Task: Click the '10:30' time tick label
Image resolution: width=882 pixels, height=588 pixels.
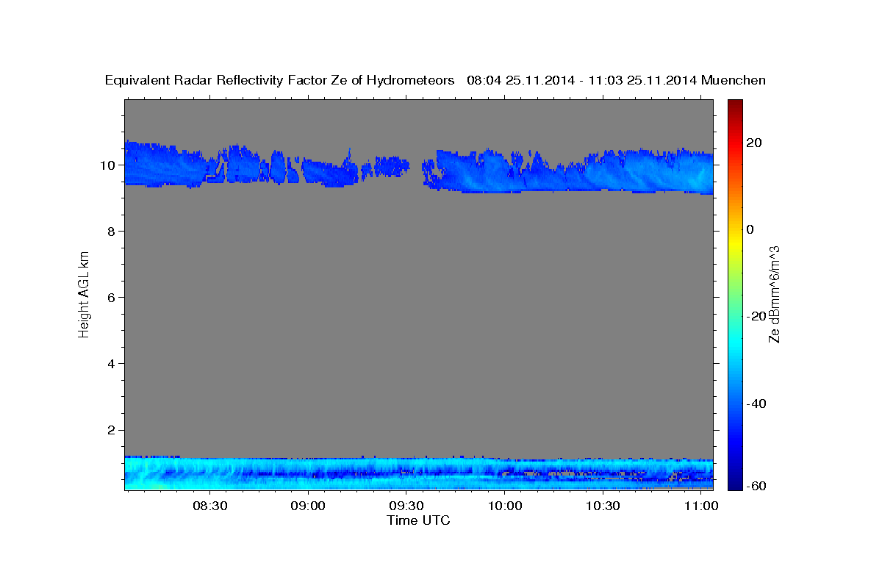Action: pyautogui.click(x=603, y=506)
